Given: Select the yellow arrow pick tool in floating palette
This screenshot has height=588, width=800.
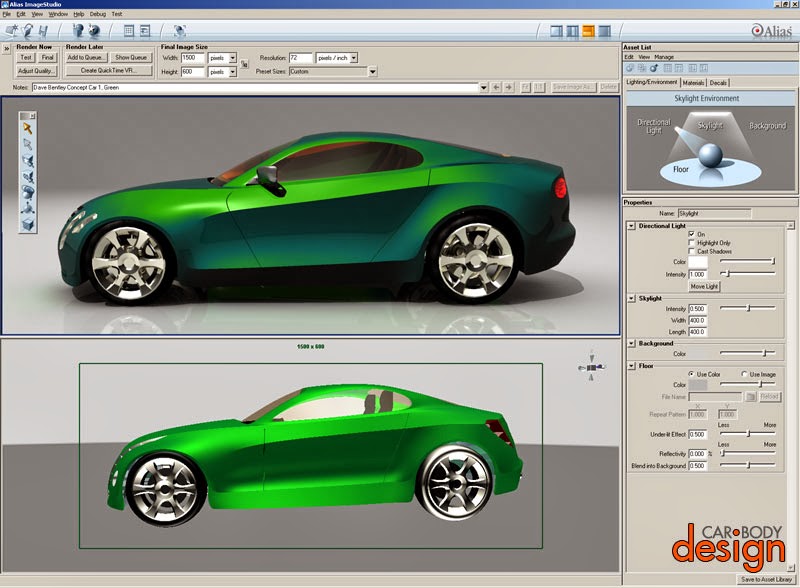Looking at the screenshot, I should 28,129.
